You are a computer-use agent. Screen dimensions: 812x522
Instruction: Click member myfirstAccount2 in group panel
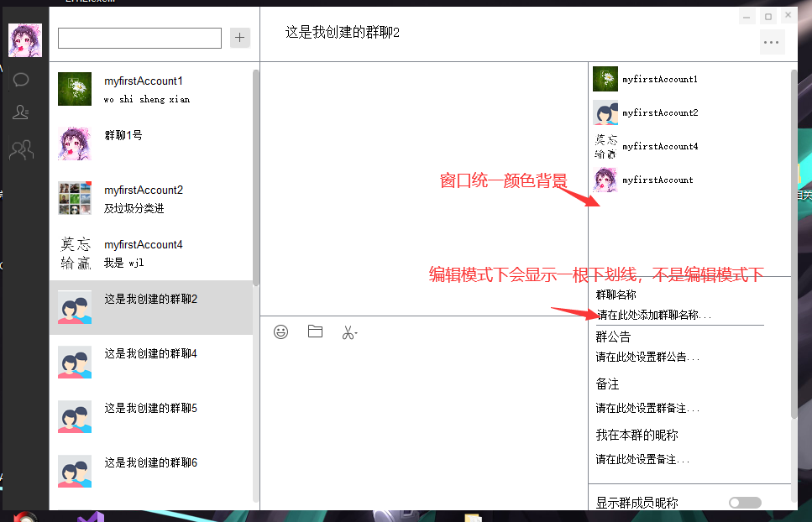tap(689, 112)
